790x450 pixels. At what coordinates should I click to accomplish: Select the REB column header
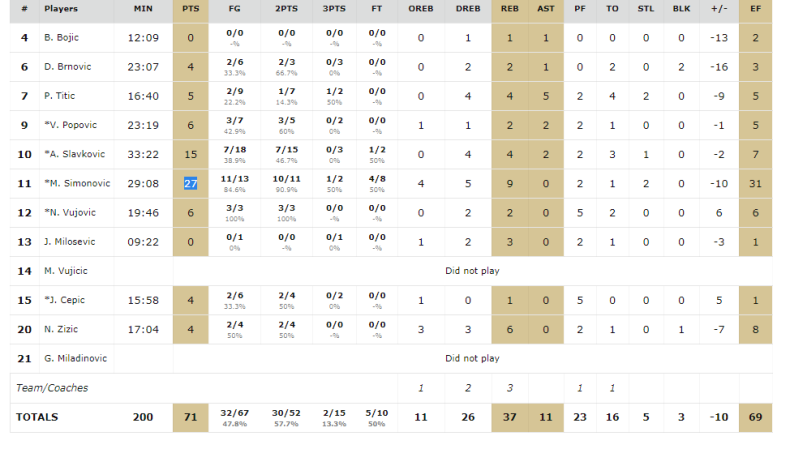click(510, 8)
